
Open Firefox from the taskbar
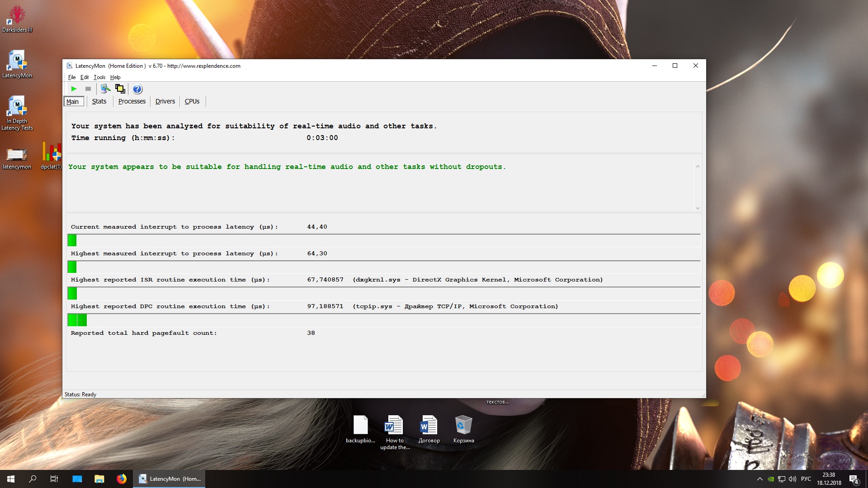coord(122,479)
